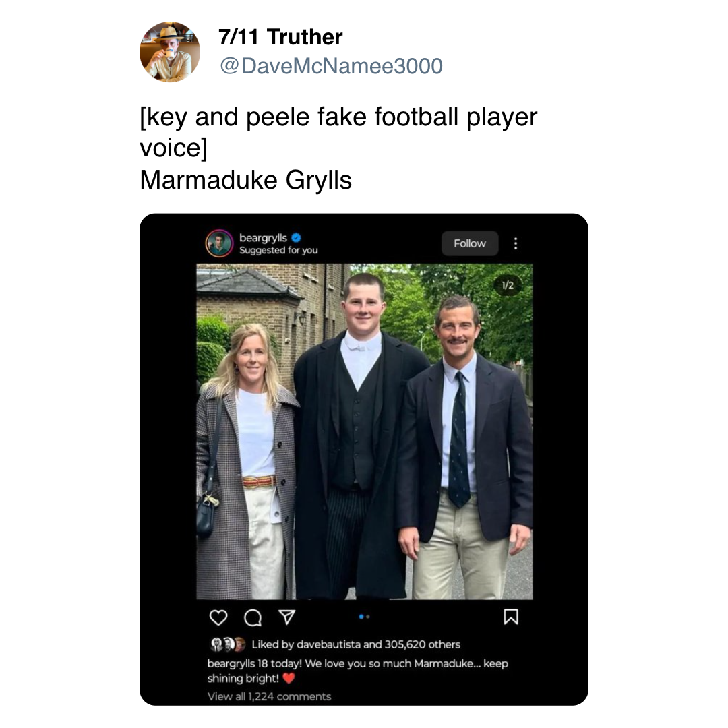Open the davebautista liker link
The width and height of the screenshot is (728, 728).
point(329,644)
